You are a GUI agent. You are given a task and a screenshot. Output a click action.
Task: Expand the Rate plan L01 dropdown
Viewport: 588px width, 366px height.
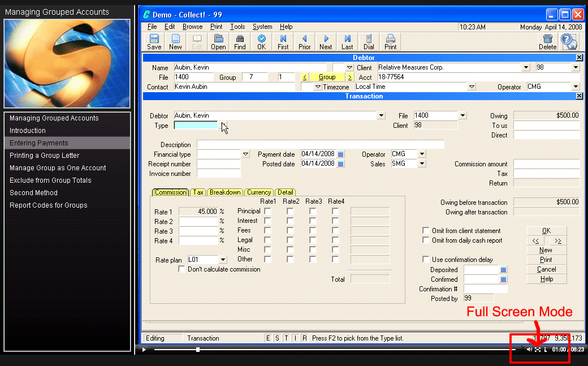tap(223, 260)
